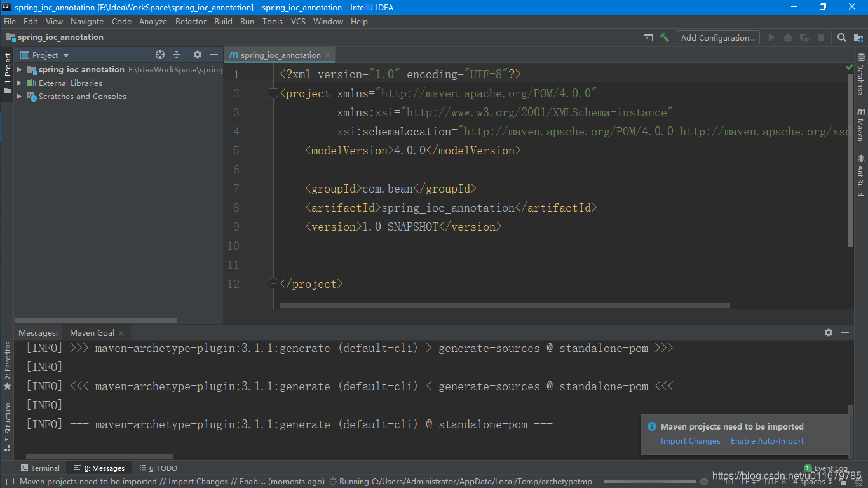868x488 pixels.
Task: Expand Scratches and Consoles node
Action: point(19,96)
